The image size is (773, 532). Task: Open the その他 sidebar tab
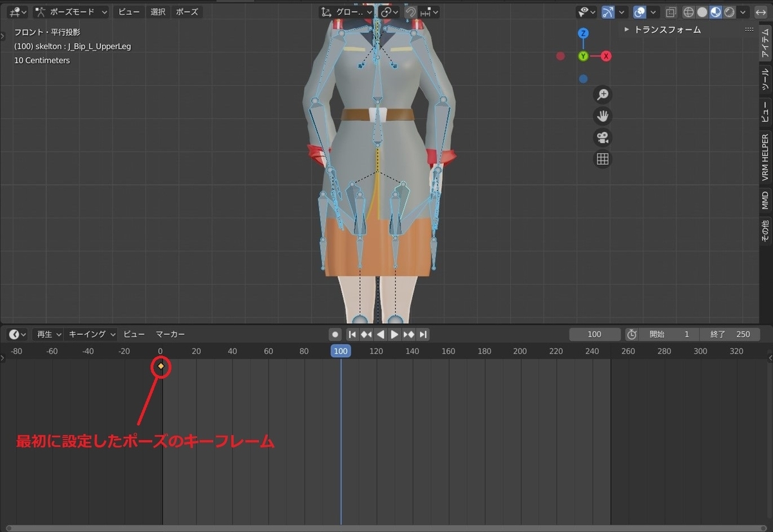pyautogui.click(x=765, y=231)
